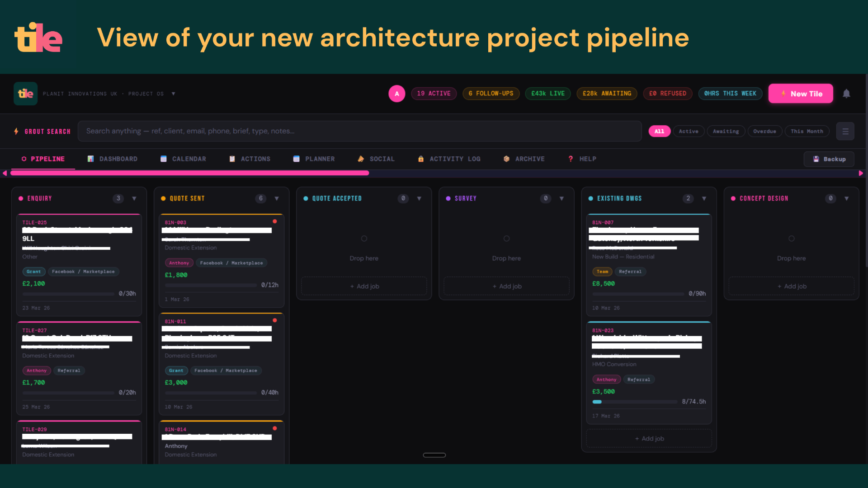
Task: Click the pink horizontal pipeline scrollbar
Action: tap(189, 173)
